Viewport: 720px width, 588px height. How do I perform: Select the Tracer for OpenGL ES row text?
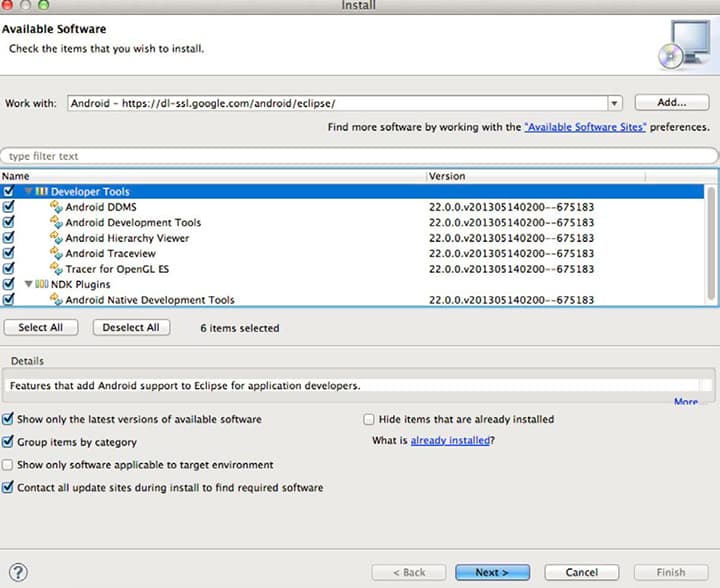(x=117, y=269)
